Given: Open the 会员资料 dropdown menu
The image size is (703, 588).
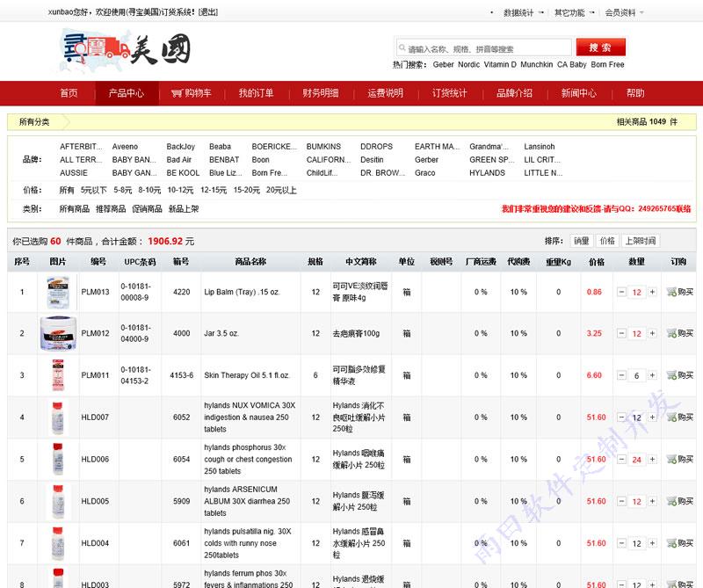Looking at the screenshot, I should [x=624, y=12].
